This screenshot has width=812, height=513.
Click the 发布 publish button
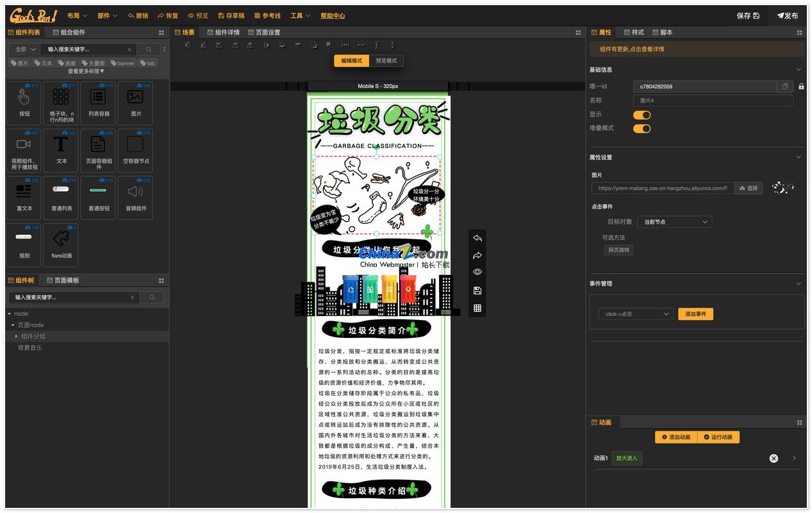click(788, 15)
